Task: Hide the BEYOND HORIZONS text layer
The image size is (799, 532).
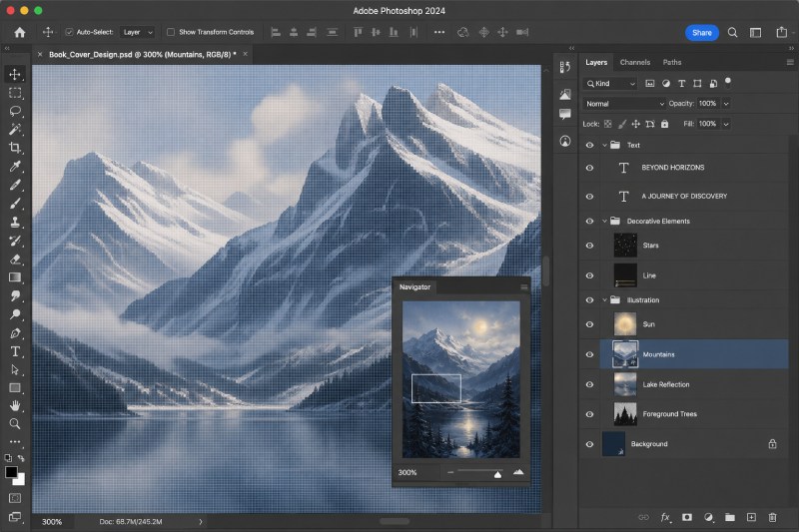Action: point(589,168)
